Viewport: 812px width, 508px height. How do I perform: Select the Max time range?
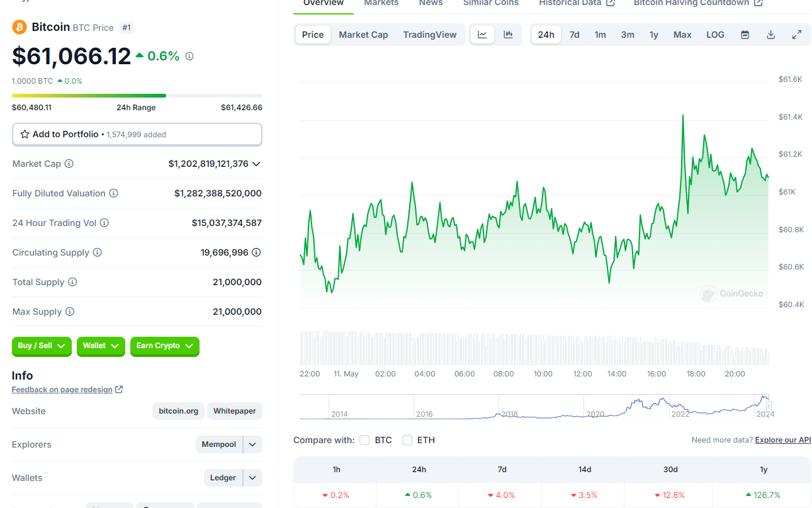[x=682, y=35]
